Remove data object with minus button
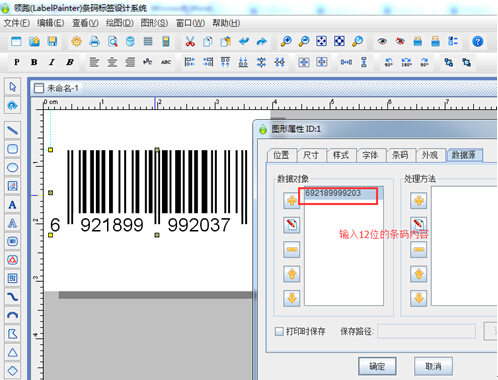 click(292, 249)
